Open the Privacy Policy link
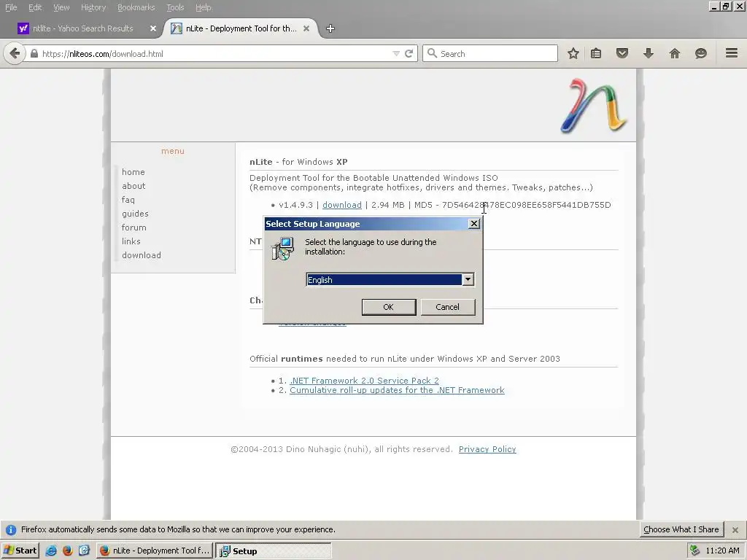Viewport: 747px width, 560px height. (487, 449)
